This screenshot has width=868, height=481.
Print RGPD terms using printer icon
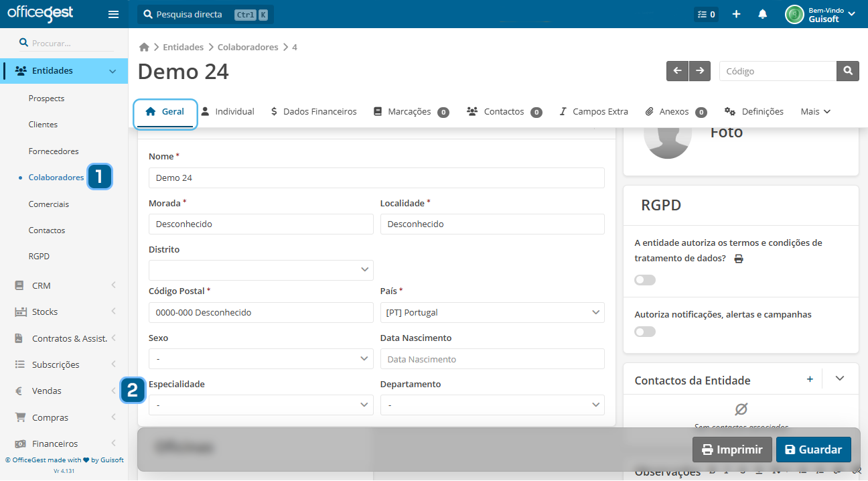click(x=739, y=259)
